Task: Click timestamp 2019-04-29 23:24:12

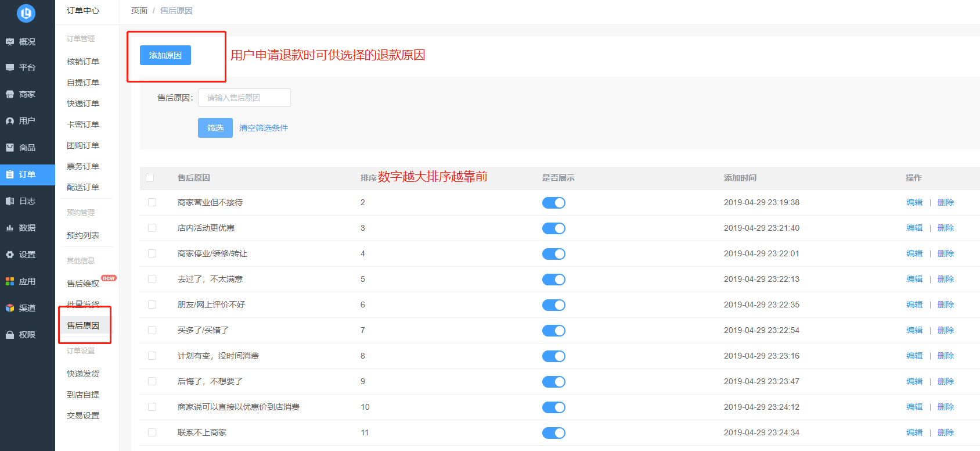Action: click(x=762, y=407)
